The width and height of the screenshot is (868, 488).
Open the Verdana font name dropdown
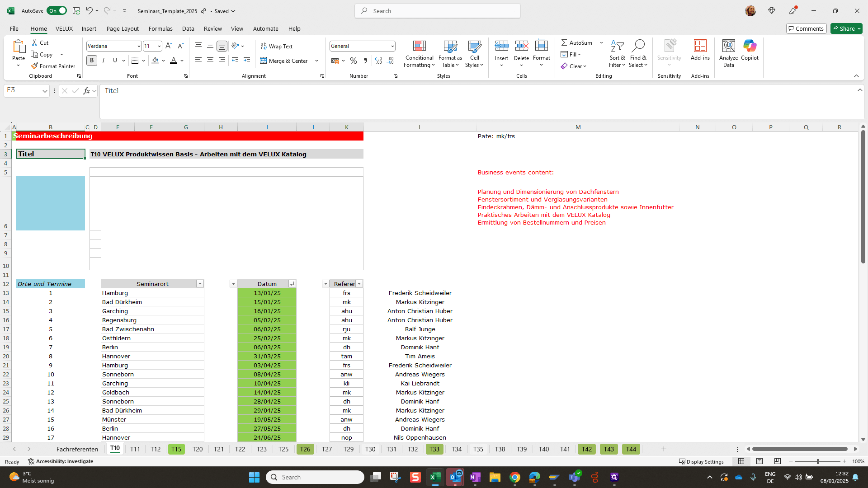click(139, 46)
